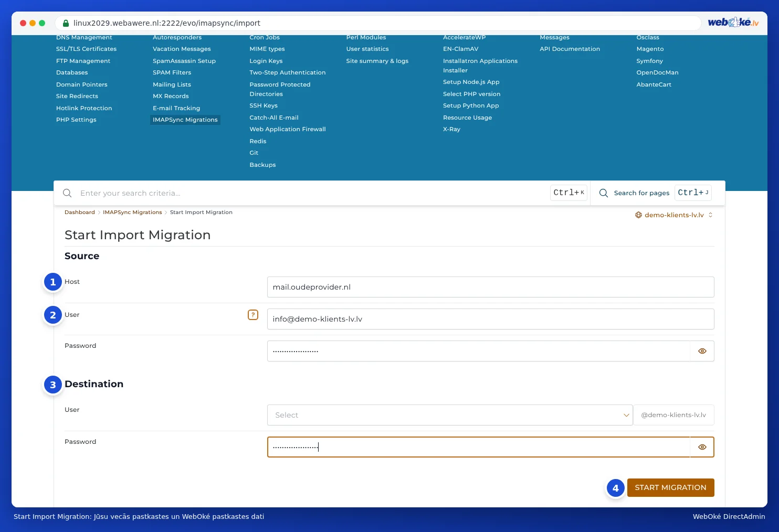The height and width of the screenshot is (532, 779).
Task: Focus the search criteria input box
Action: 312,193
